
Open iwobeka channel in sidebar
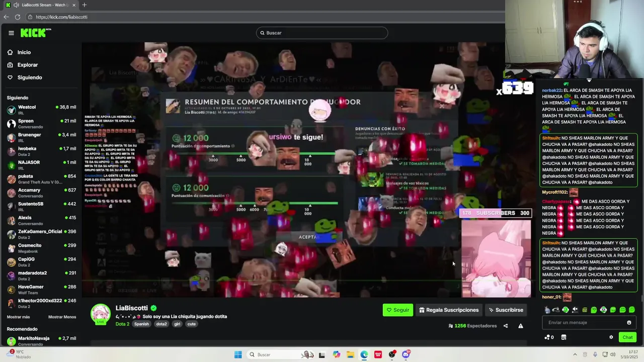click(x=41, y=151)
